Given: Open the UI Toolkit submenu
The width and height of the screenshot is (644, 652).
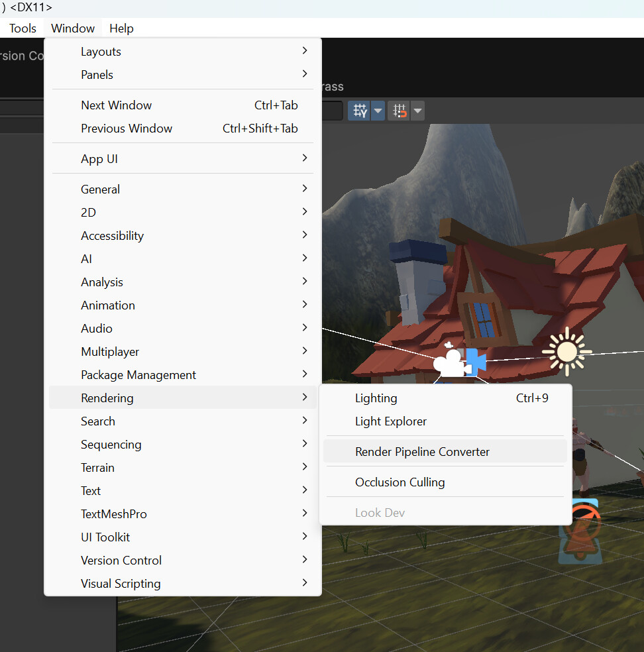Looking at the screenshot, I should pyautogui.click(x=183, y=537).
